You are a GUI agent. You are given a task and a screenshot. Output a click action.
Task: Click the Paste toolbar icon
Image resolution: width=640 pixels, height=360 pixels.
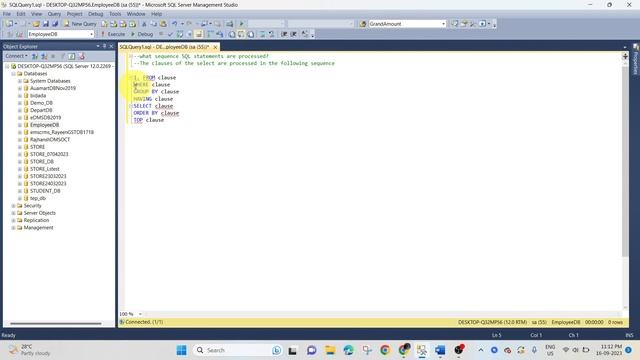point(163,24)
